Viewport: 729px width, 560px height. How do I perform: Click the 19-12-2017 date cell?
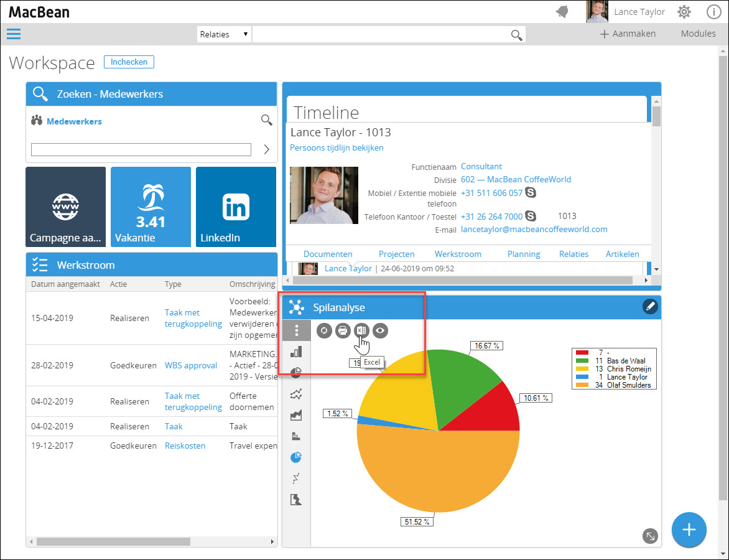point(52,446)
